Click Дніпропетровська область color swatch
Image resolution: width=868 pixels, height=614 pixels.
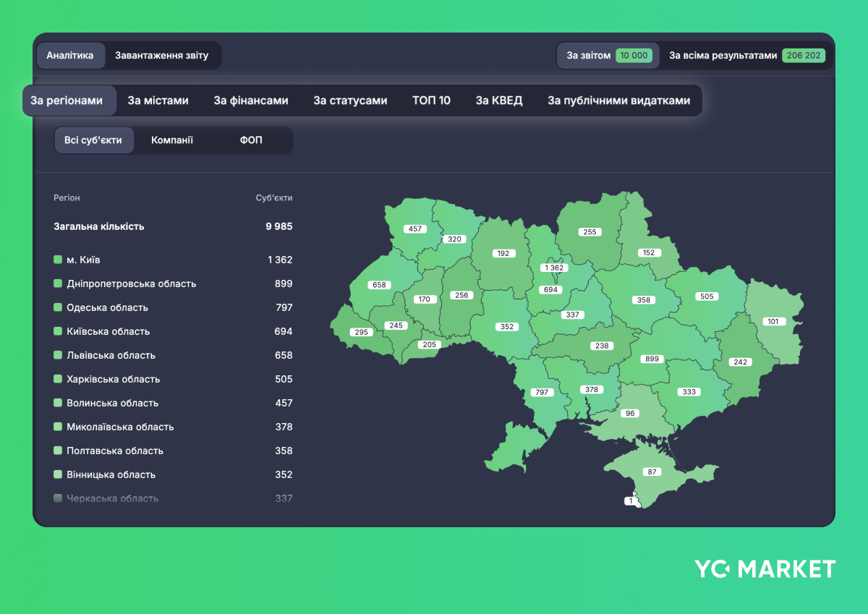(x=58, y=283)
